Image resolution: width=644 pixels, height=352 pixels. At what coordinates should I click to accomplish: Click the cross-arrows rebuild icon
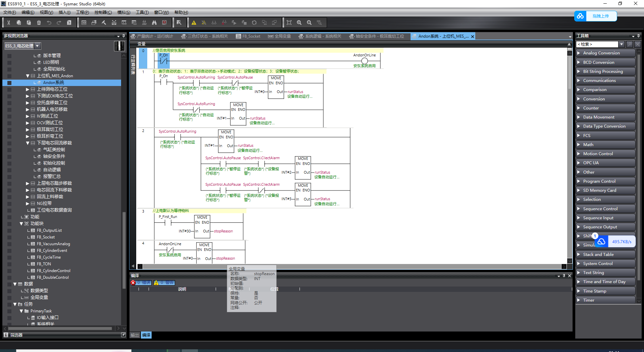(114, 23)
